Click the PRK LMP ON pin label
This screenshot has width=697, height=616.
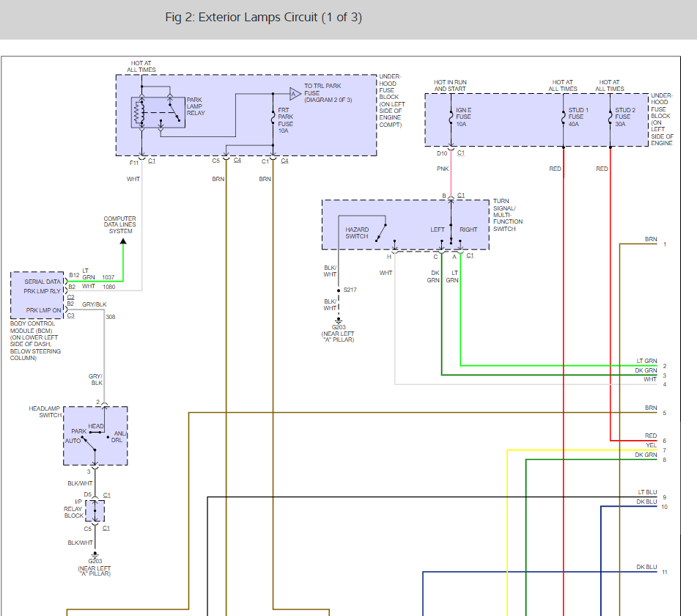[43, 309]
